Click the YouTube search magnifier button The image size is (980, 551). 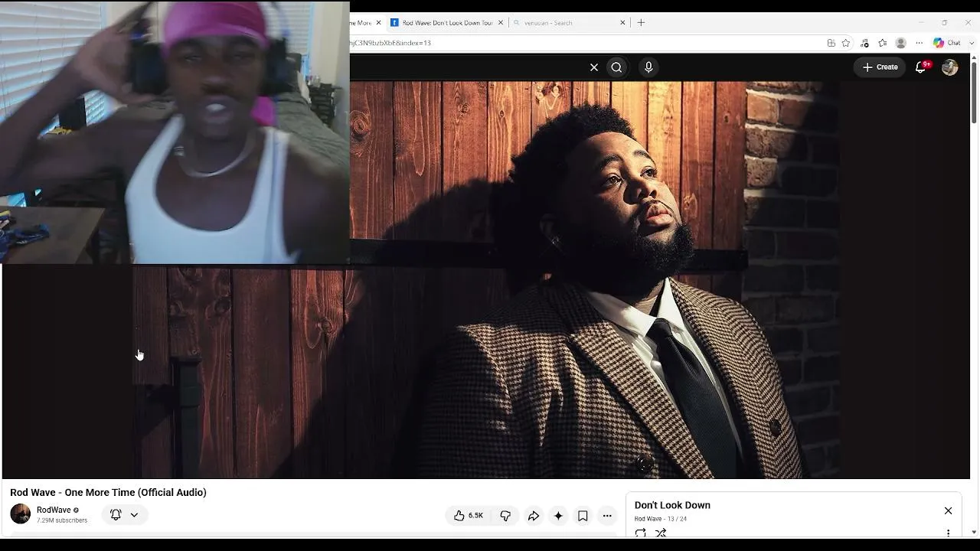616,67
